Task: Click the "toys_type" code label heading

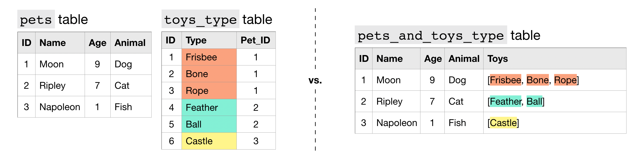Action: point(200,19)
